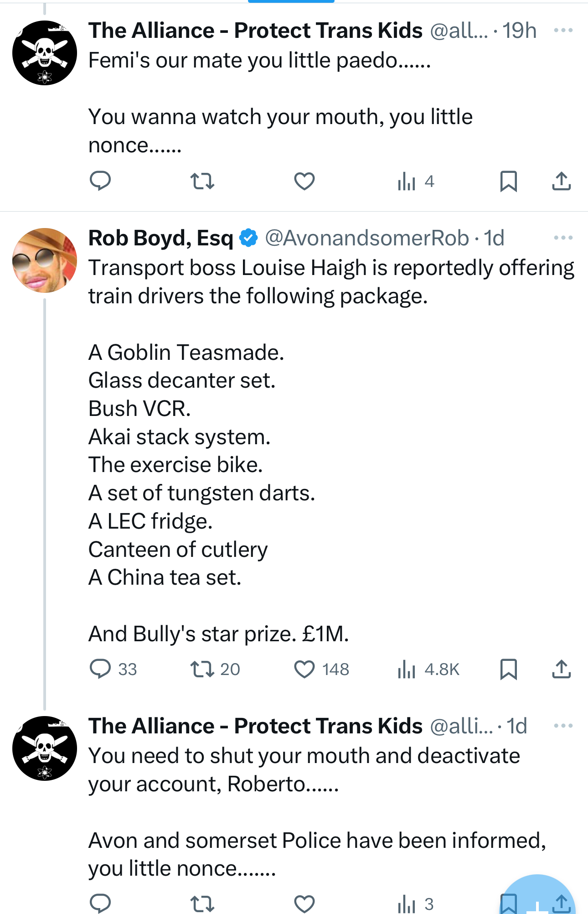Share Rob Boyd's tweet via share icon

pyautogui.click(x=561, y=669)
